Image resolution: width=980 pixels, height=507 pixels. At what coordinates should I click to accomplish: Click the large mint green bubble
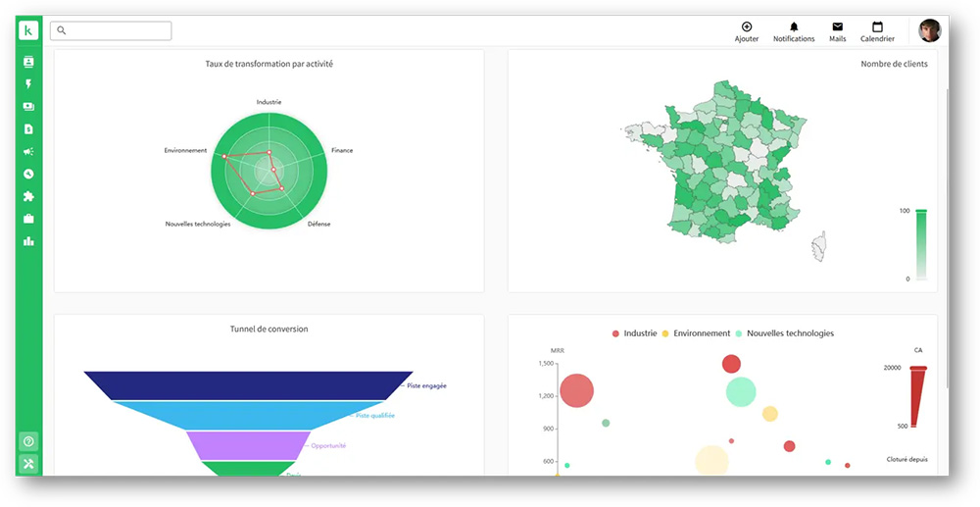pos(741,392)
